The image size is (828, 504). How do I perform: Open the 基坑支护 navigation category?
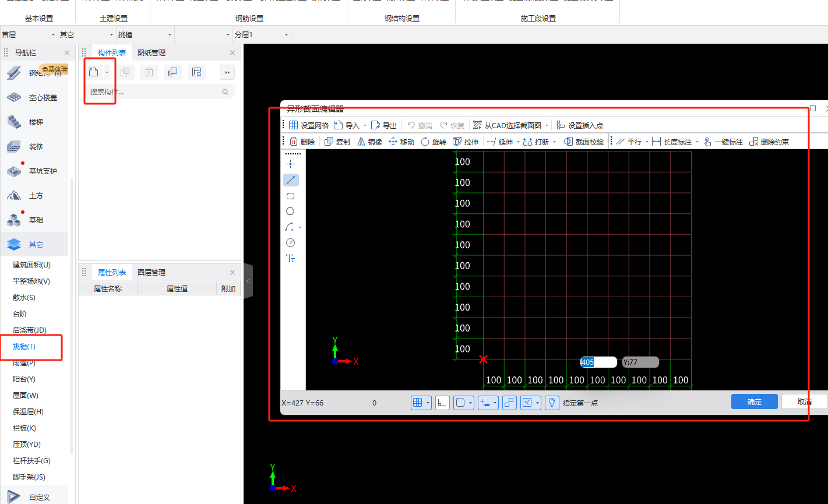pos(34,171)
